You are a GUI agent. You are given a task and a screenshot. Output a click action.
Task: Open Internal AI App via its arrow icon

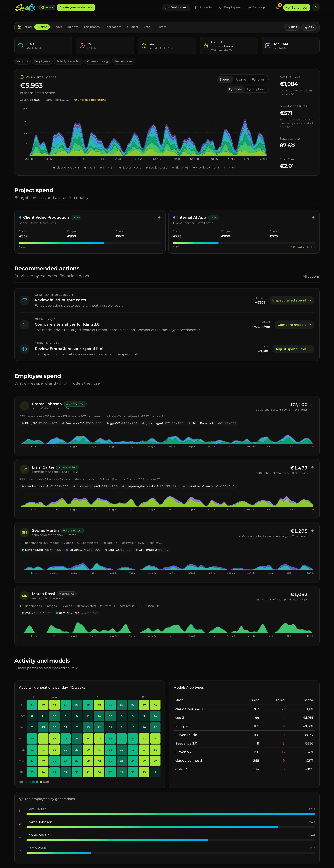click(313, 217)
